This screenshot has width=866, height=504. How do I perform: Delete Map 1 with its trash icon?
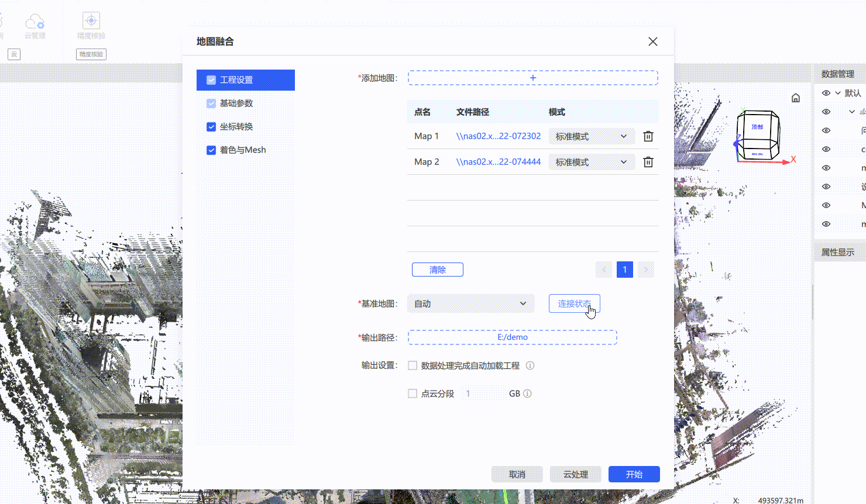point(648,136)
